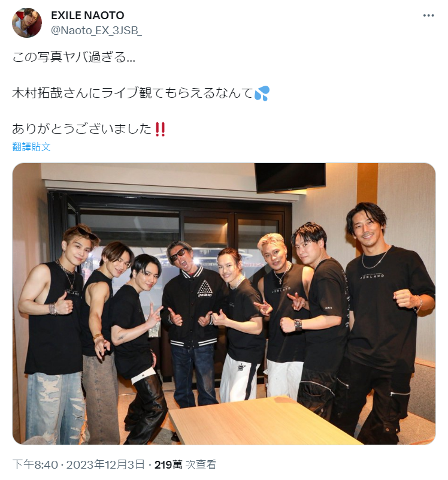
Task: Open the more options three-dot menu
Action: 428,16
